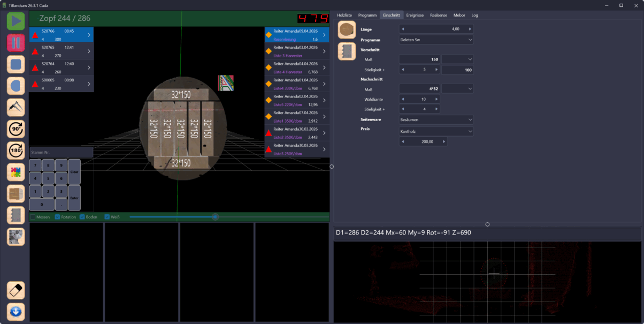The image size is (644, 324).
Task: Open the Preis dropdown showing Kantholz
Action: 436,131
